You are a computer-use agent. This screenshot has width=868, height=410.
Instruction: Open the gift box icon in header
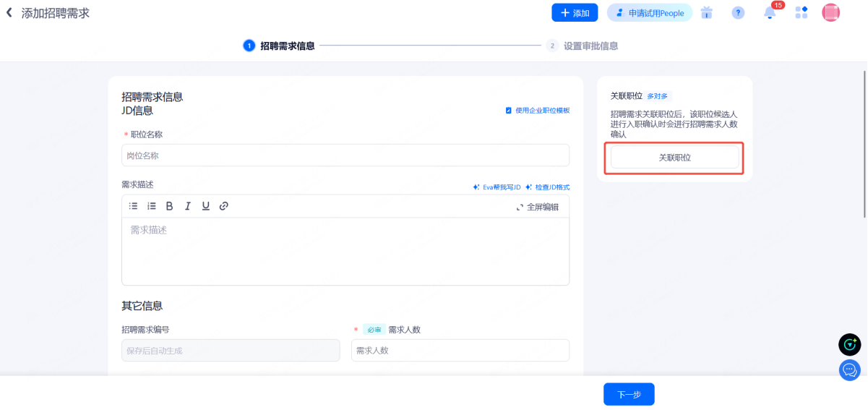point(707,13)
